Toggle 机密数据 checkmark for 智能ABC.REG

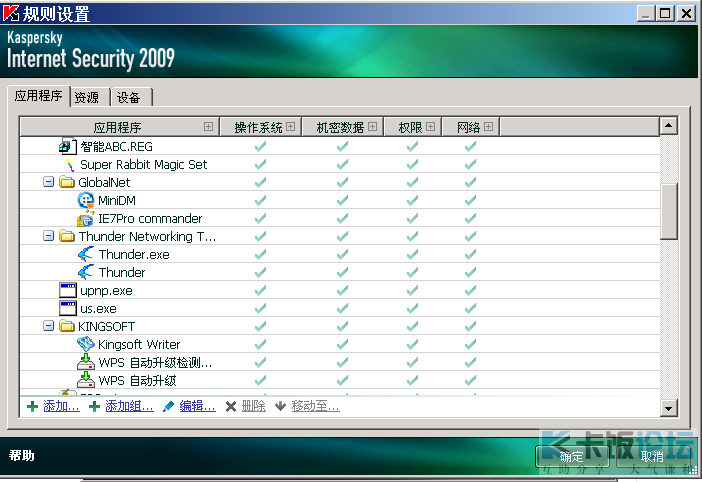tap(342, 146)
